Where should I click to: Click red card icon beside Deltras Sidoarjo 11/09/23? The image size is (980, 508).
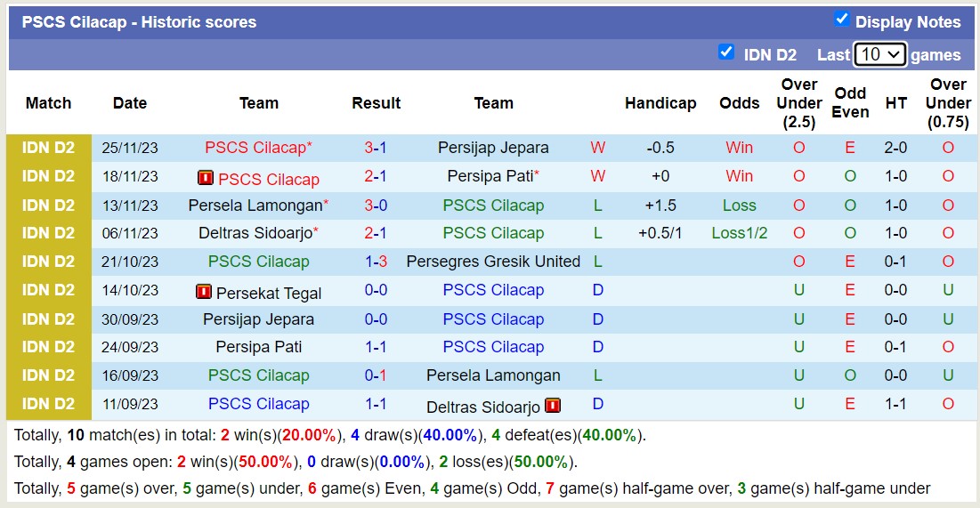pos(553,406)
